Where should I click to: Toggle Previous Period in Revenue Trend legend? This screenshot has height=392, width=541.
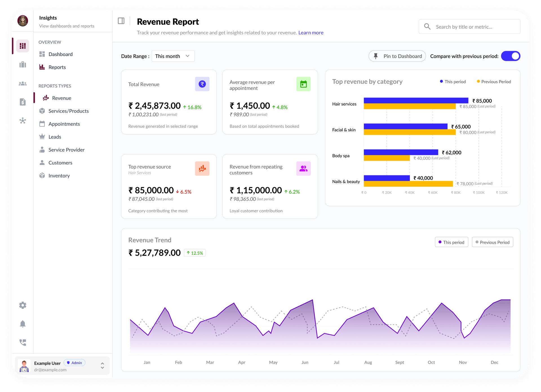point(492,242)
